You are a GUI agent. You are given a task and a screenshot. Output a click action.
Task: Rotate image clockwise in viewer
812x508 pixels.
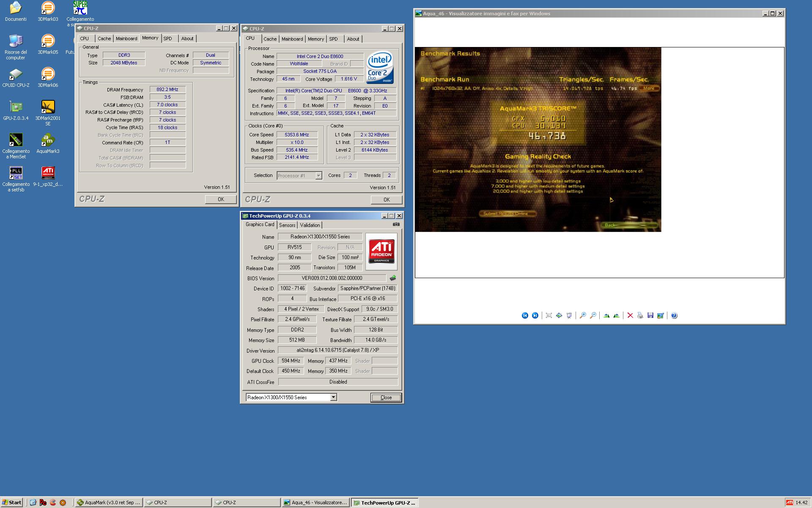[x=606, y=315]
